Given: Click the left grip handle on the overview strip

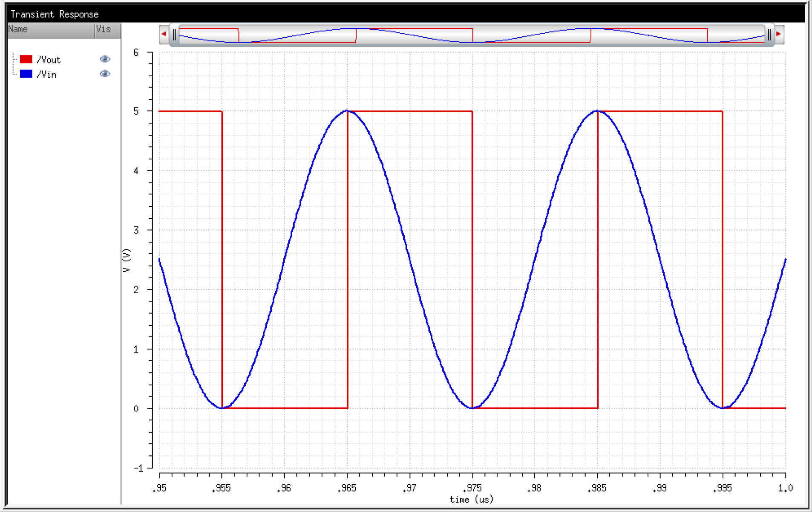Looking at the screenshot, I should coord(175,34).
